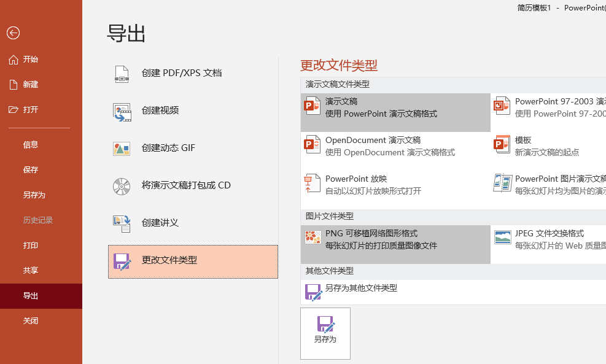Image resolution: width=606 pixels, height=364 pixels.
Task: Click the home icon beside 开始
Action: click(14, 60)
